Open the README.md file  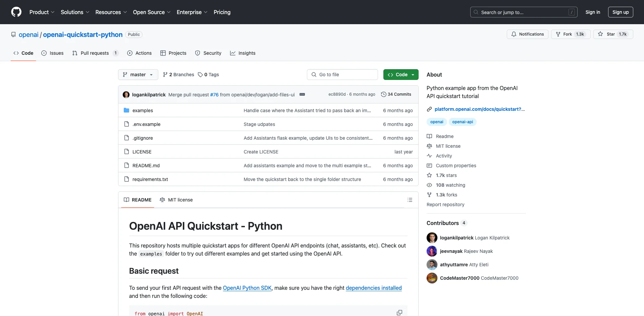[146, 166]
